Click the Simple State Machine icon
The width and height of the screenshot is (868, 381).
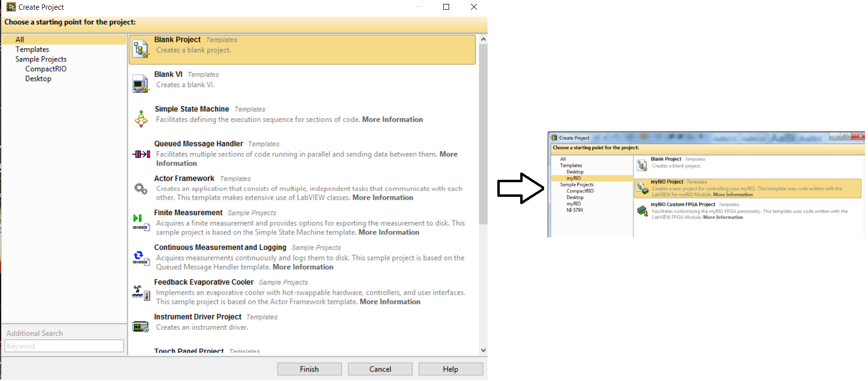pyautogui.click(x=141, y=118)
